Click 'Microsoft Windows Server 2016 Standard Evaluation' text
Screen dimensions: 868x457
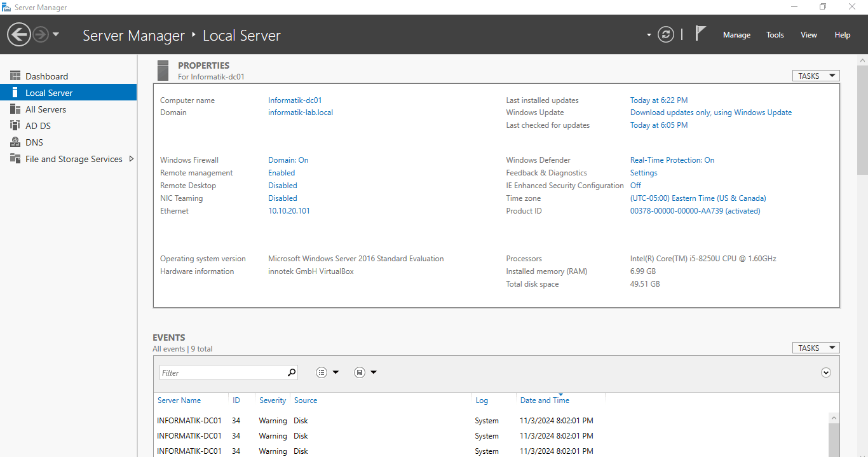(356, 259)
